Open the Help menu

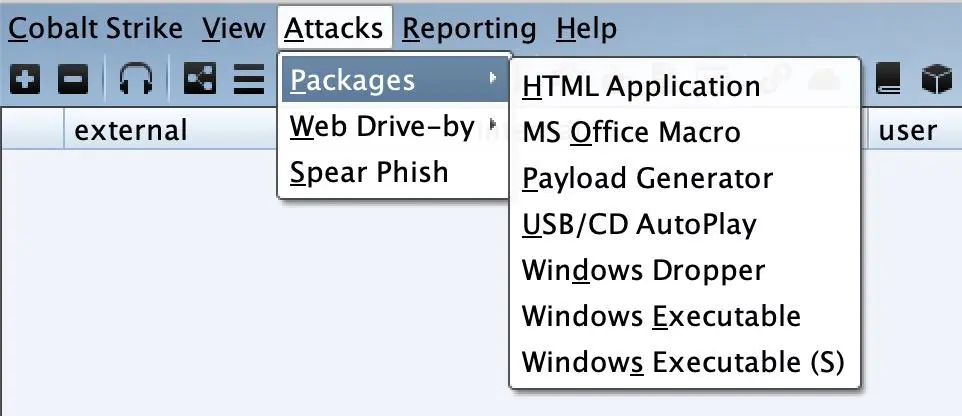(x=587, y=28)
